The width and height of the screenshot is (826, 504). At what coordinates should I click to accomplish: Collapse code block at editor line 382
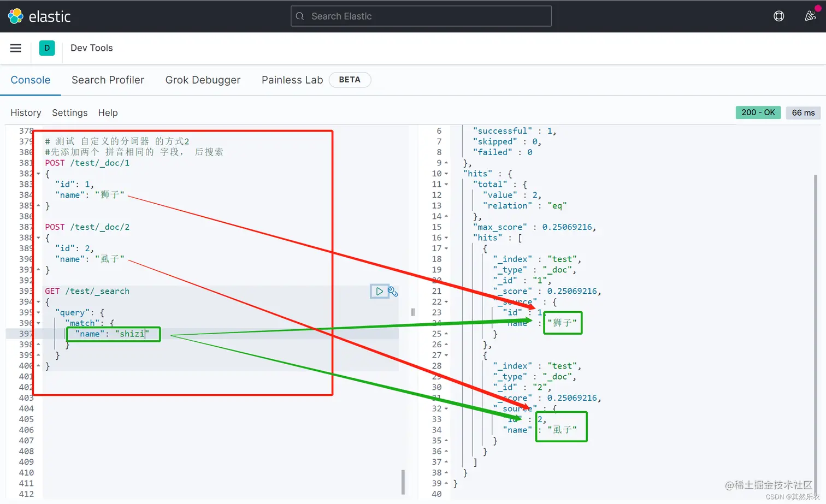[x=38, y=174]
